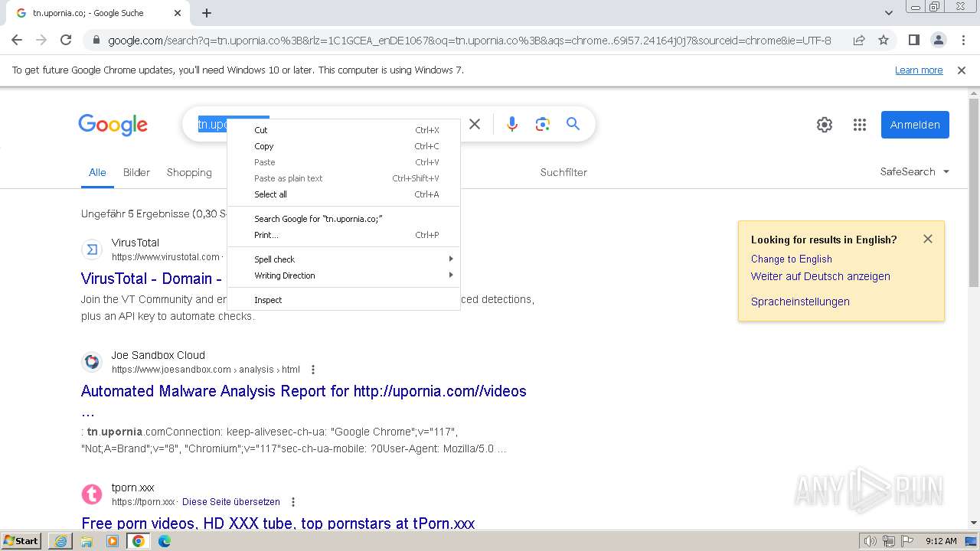Screen dimensions: 980x551
Task: Click the taskbar clock 9:12 AM
Action: pyautogui.click(x=941, y=541)
